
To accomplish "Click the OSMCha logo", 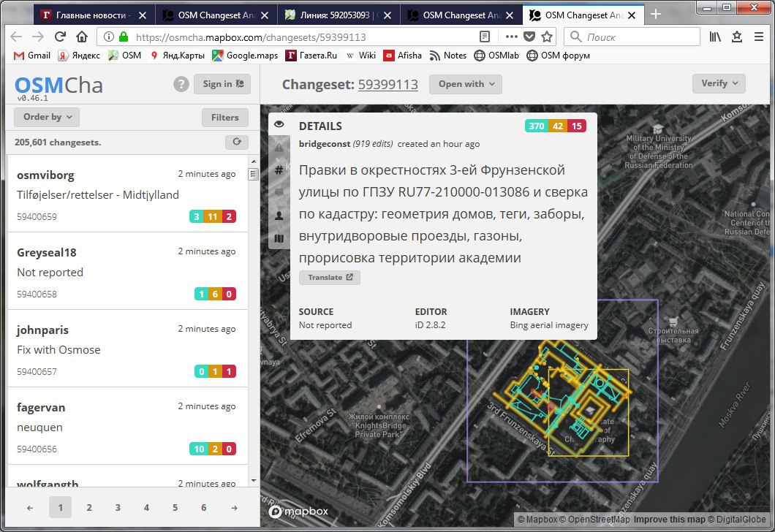I will click(x=58, y=85).
